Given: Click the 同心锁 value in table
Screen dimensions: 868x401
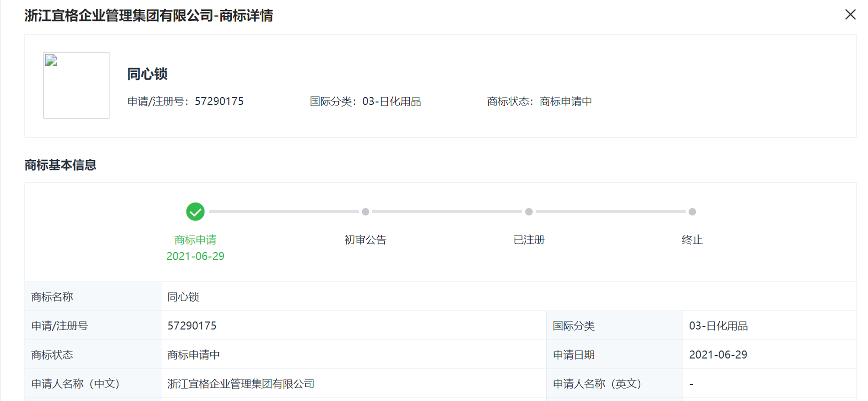Looking at the screenshot, I should [183, 297].
